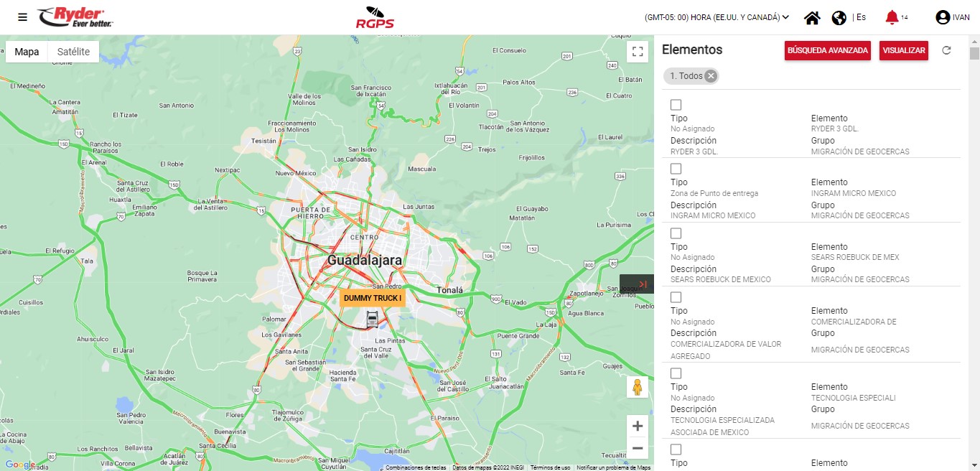Tick the SEARS ROEBUCK DE MEXICO checkbox

click(x=676, y=233)
